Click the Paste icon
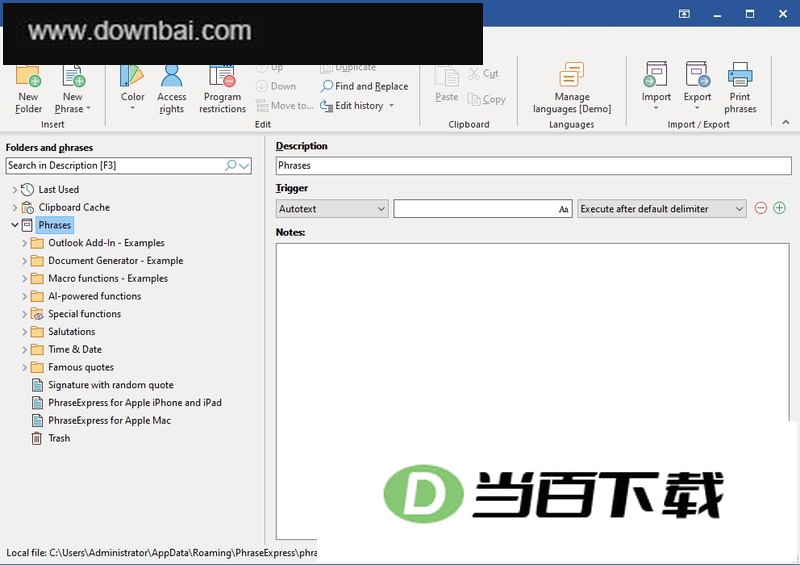Screen dimensions: 800x565 pyautogui.click(x=446, y=77)
